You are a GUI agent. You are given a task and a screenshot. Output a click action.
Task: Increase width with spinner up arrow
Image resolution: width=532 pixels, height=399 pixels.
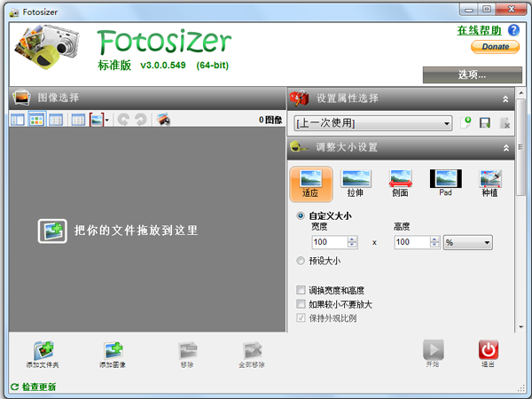(352, 239)
